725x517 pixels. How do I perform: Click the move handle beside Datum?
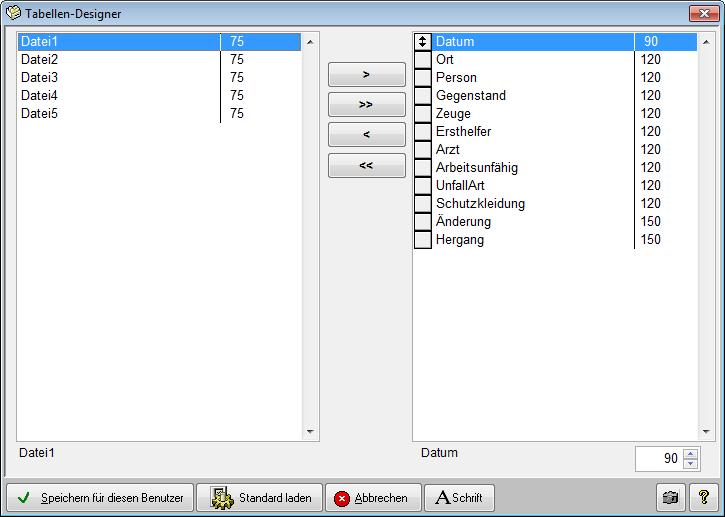(423, 42)
